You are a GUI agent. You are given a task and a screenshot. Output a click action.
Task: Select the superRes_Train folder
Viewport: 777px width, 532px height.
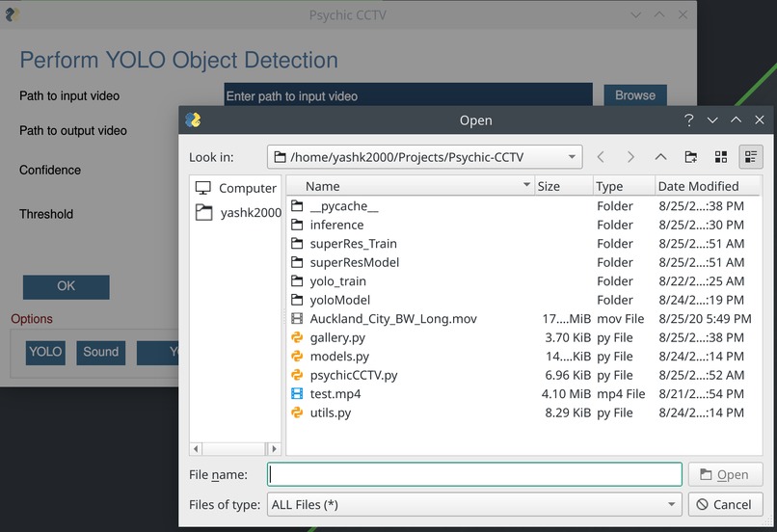tap(354, 244)
